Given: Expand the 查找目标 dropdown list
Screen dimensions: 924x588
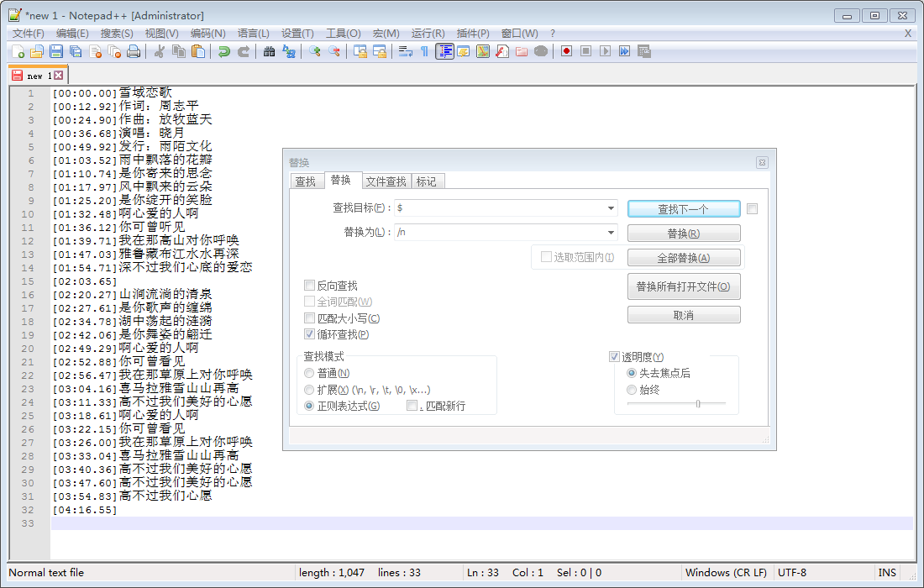Looking at the screenshot, I should (x=611, y=208).
